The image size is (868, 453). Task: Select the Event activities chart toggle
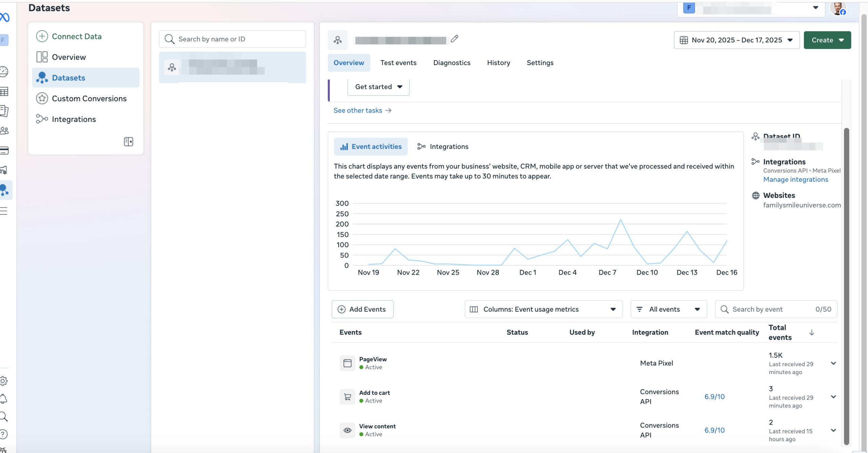370,146
